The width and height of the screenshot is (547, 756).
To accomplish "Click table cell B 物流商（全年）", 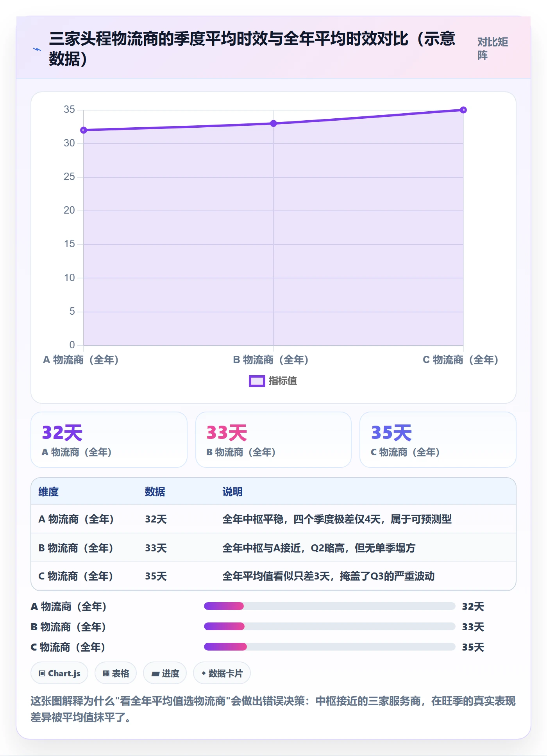I will [76, 548].
